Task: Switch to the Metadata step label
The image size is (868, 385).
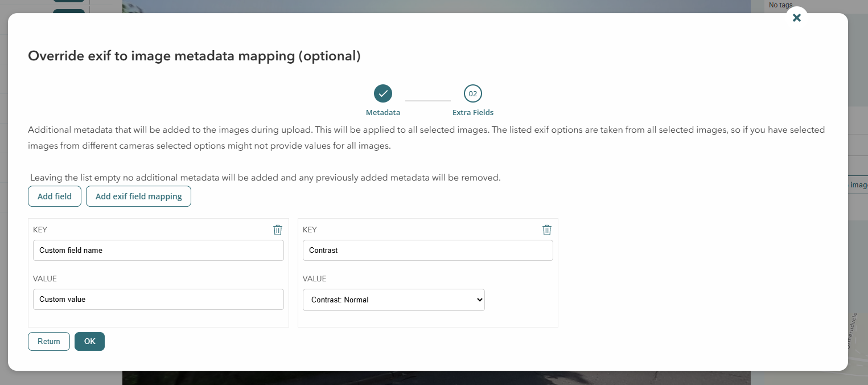Action: coord(383,113)
